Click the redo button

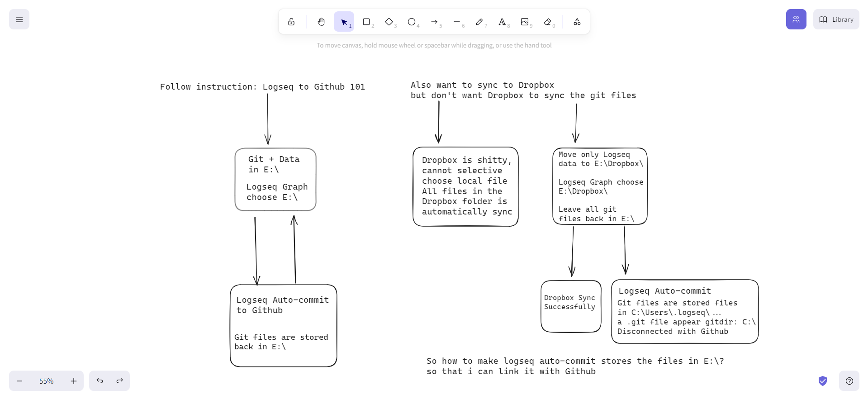coord(119,381)
